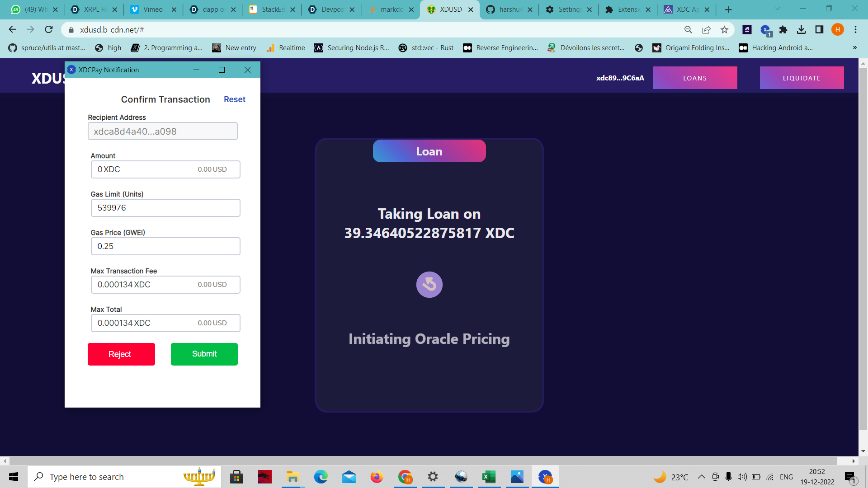Open the LIQUIDATE page button
Viewport: 868px width, 488px height.
[802, 78]
